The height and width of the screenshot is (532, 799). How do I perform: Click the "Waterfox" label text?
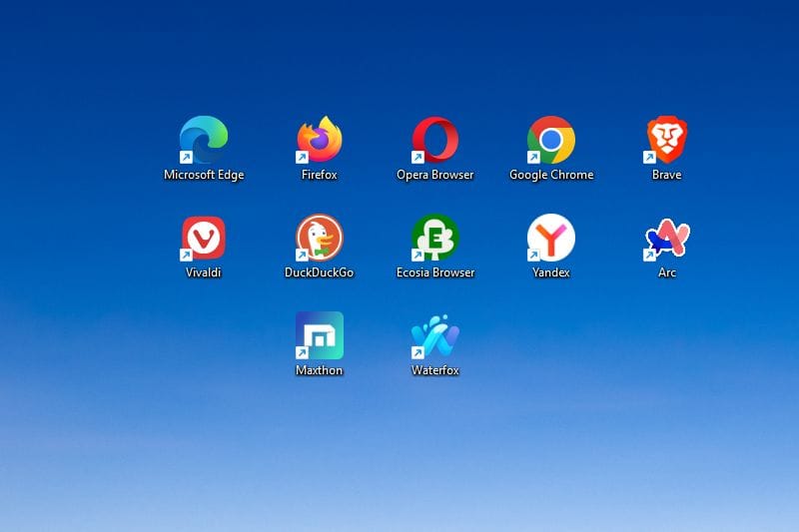click(435, 370)
